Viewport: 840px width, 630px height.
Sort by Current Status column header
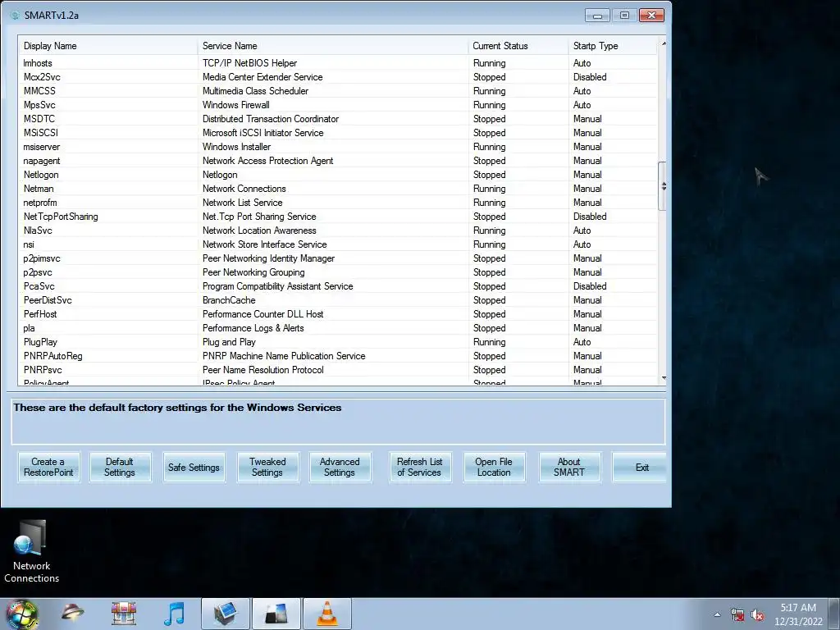point(518,46)
